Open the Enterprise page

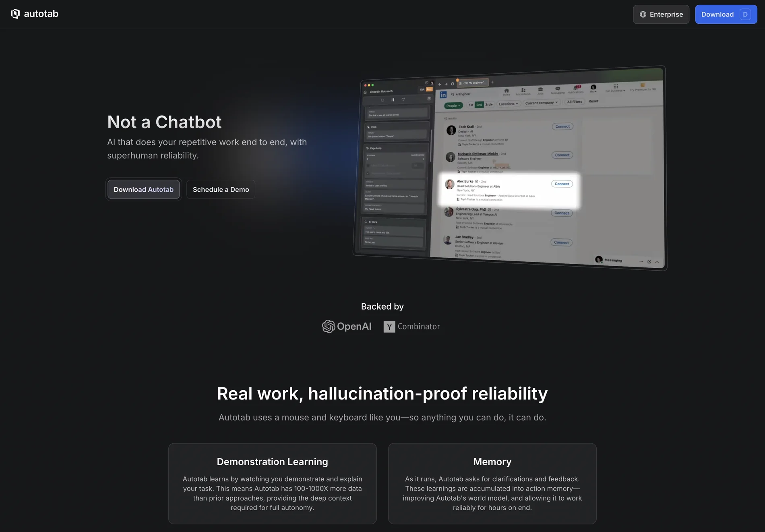pos(661,14)
